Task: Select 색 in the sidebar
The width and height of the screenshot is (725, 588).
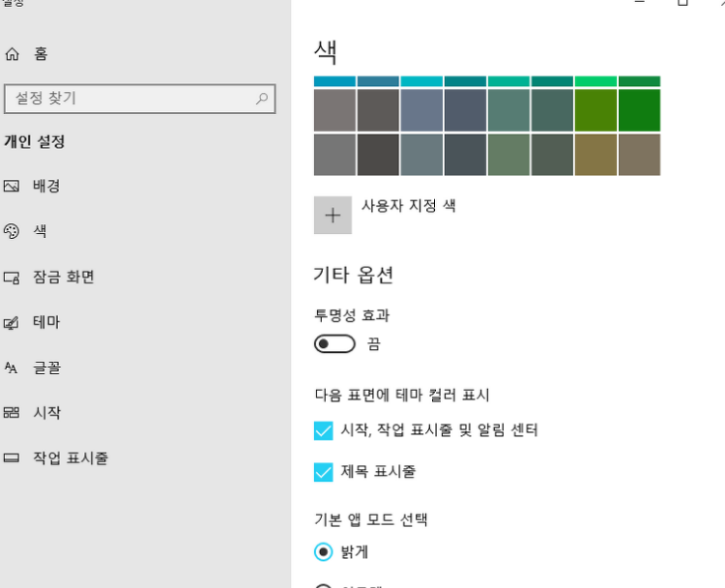Action: pyautogui.click(x=40, y=231)
